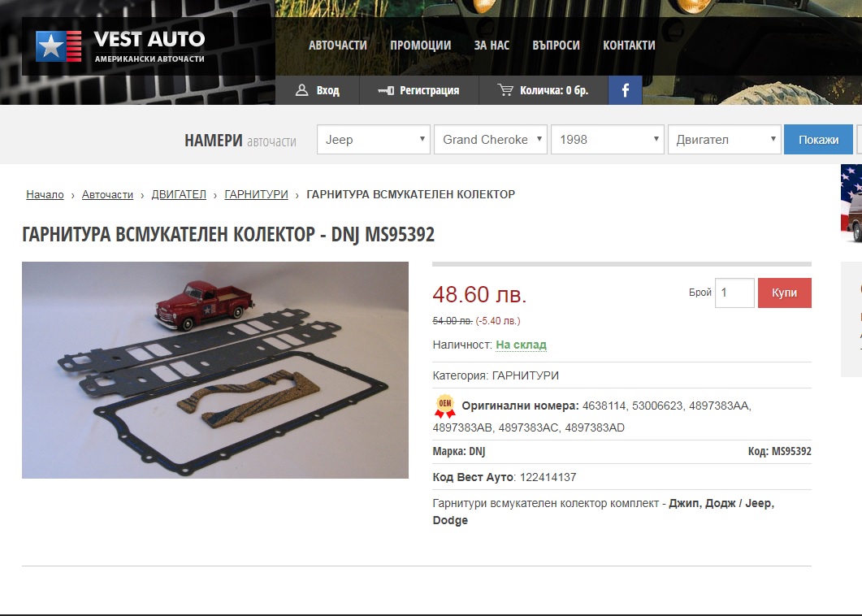Click the Брой quantity input field

(734, 293)
